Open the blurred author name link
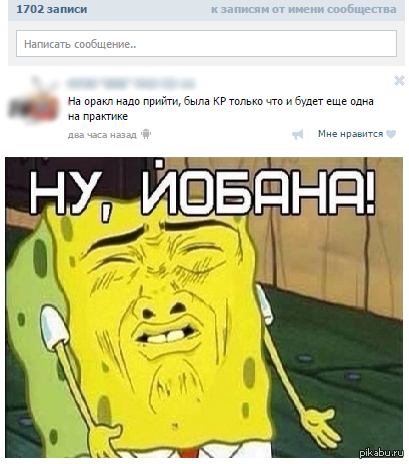The width and height of the screenshot is (409, 464). 131,83
